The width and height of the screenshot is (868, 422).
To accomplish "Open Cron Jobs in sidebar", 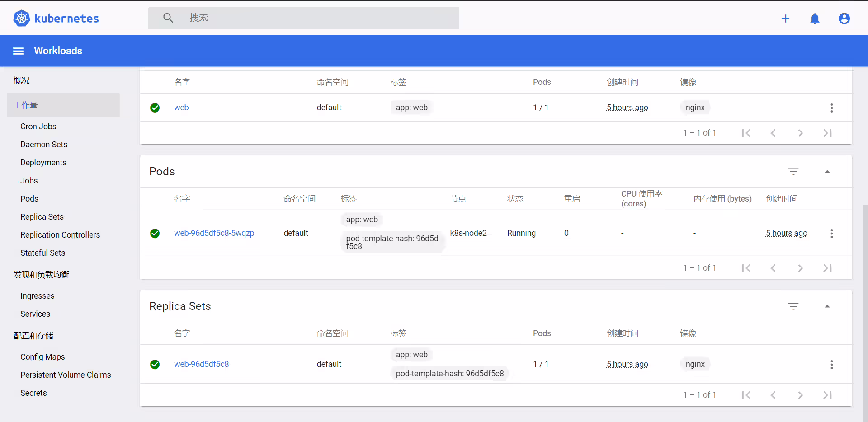I will 38,127.
